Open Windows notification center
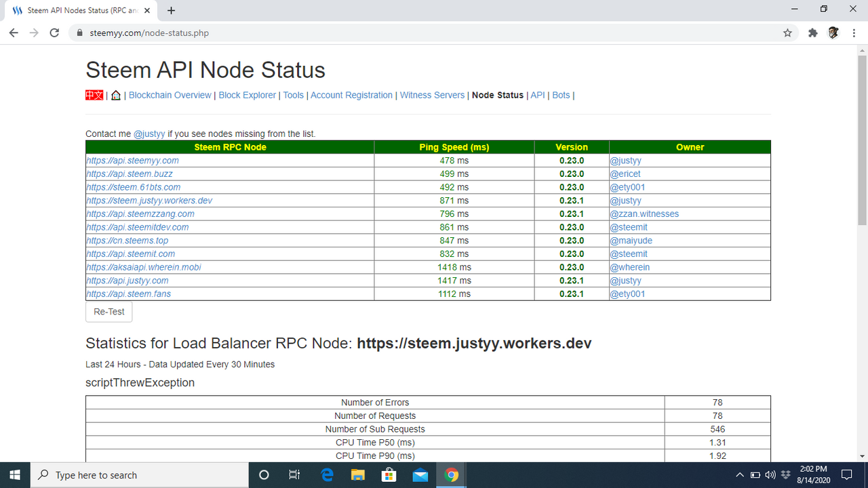Viewport: 868px width, 488px height. pyautogui.click(x=847, y=475)
